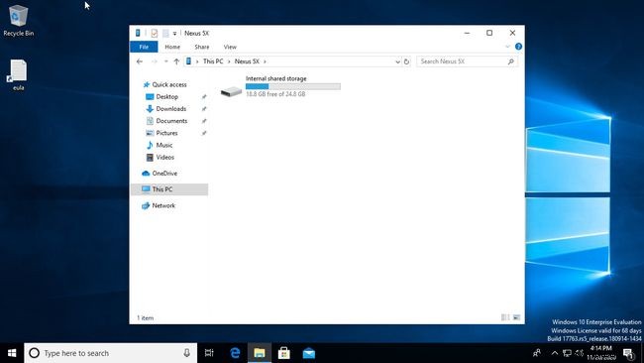Open the Recycle Bin desktop icon
Image resolution: width=644 pixels, height=363 pixels.
[x=18, y=21]
